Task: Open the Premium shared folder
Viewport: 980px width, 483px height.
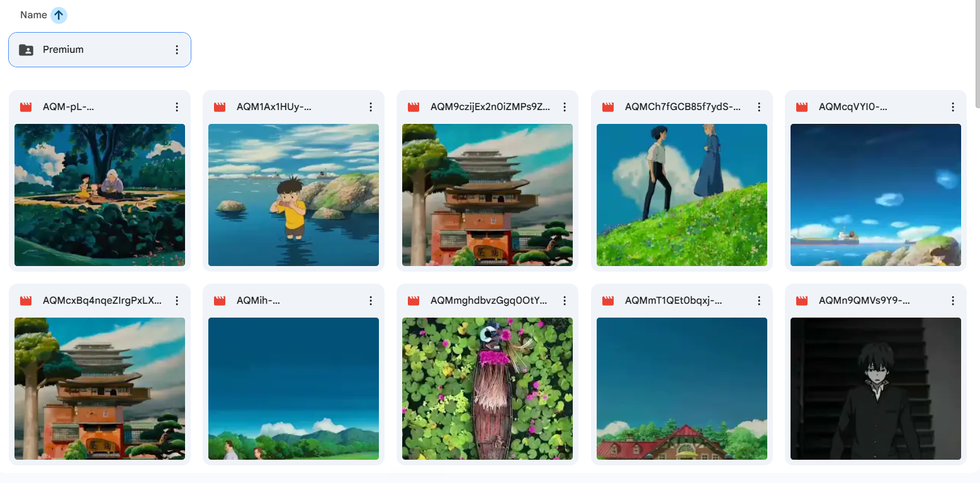Action: click(99, 50)
